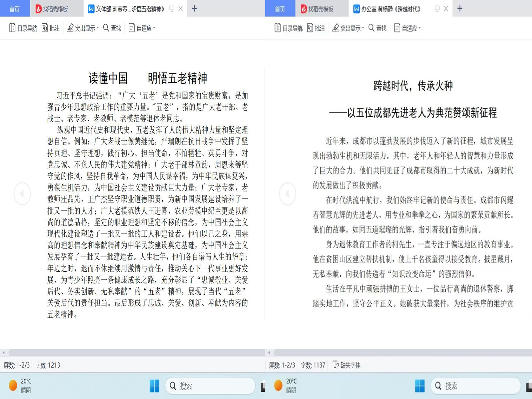Open Windows Start menu on the left taskbar
Screen dimensions: 532x399
(x=154, y=386)
